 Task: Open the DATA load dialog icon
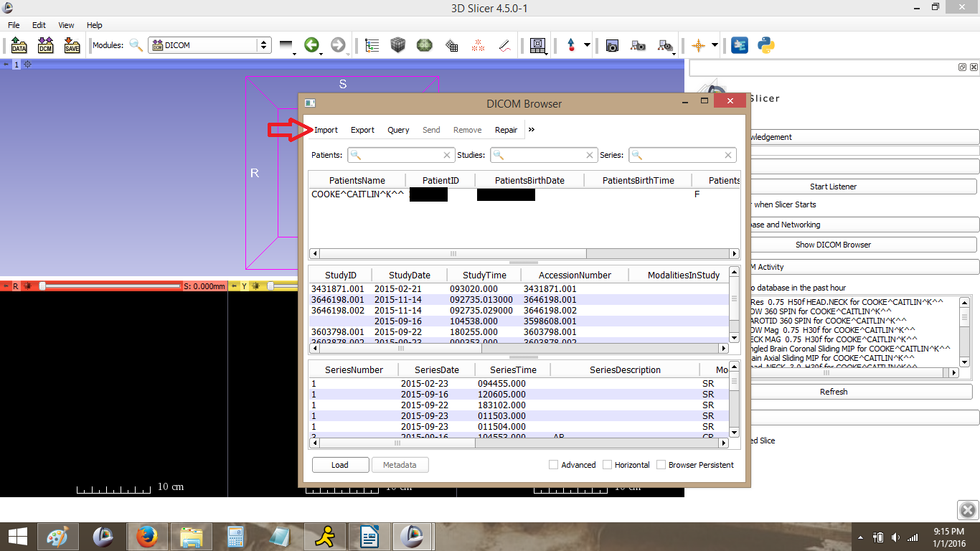(x=19, y=45)
